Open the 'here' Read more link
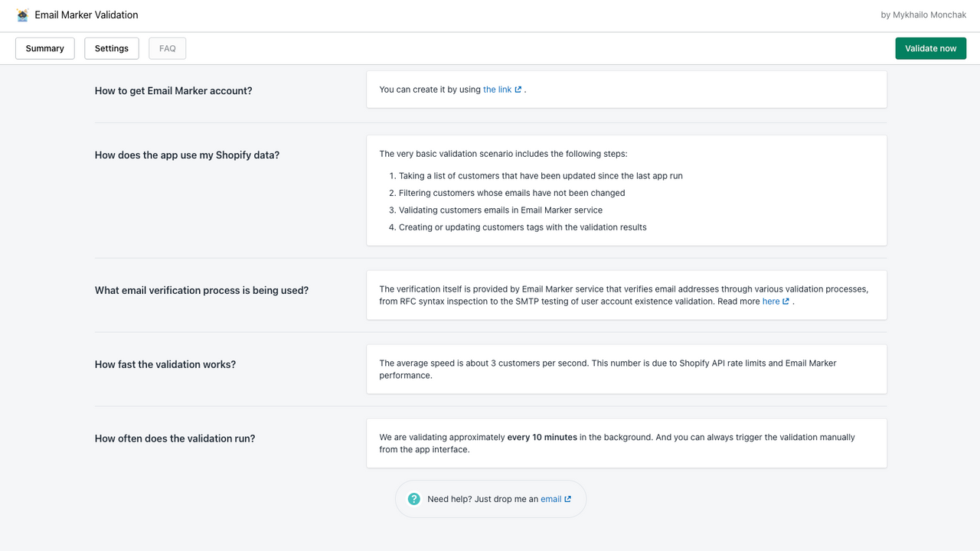The width and height of the screenshot is (980, 551). [x=771, y=302]
